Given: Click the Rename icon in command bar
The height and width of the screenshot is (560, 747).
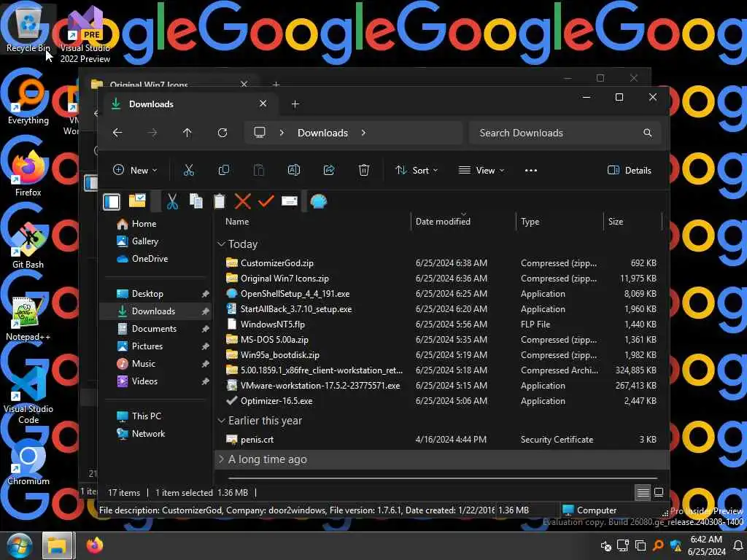Looking at the screenshot, I should [293, 170].
